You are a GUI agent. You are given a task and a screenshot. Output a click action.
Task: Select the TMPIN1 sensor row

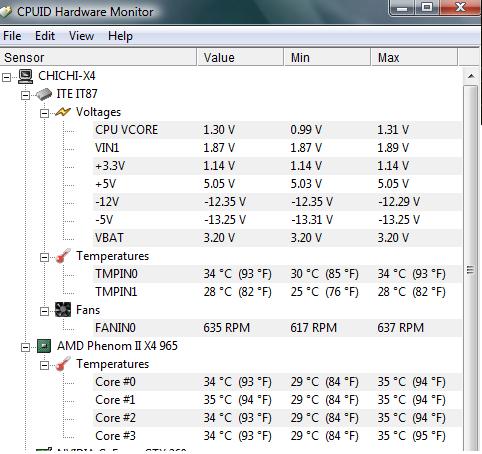(277, 292)
